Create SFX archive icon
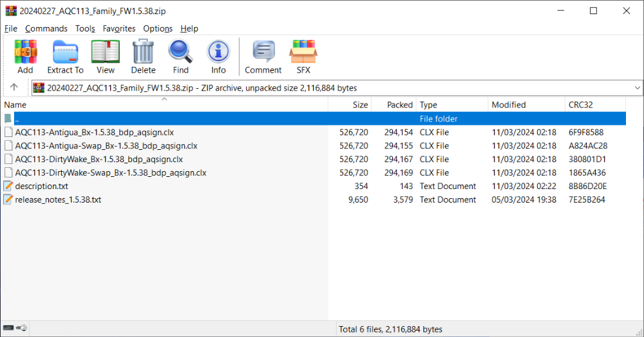 click(303, 51)
